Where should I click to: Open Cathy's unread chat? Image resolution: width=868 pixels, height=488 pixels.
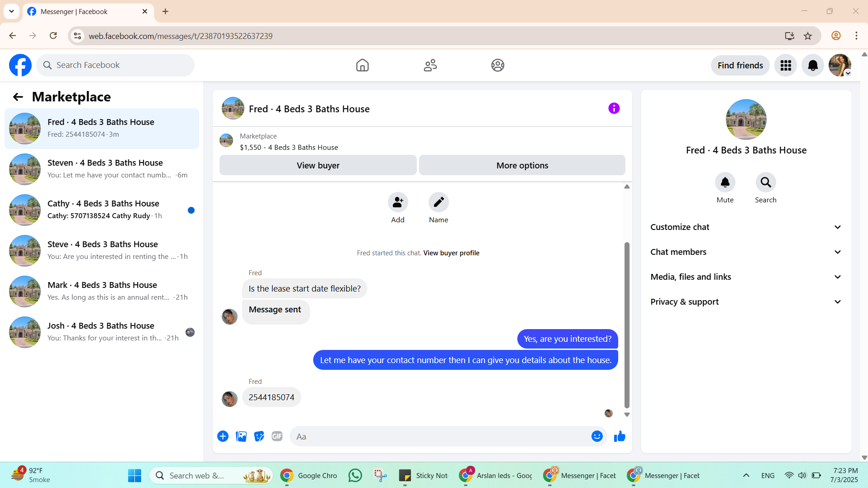click(x=102, y=210)
